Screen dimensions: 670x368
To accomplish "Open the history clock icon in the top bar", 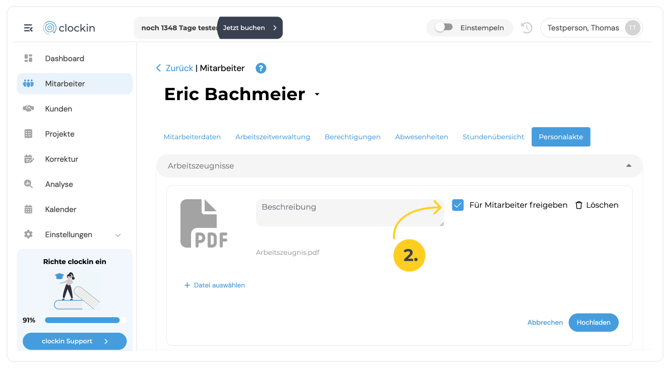I will (x=526, y=28).
